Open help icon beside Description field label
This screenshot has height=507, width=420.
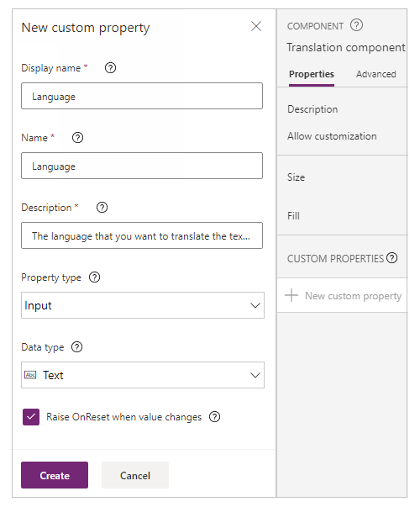(x=102, y=208)
